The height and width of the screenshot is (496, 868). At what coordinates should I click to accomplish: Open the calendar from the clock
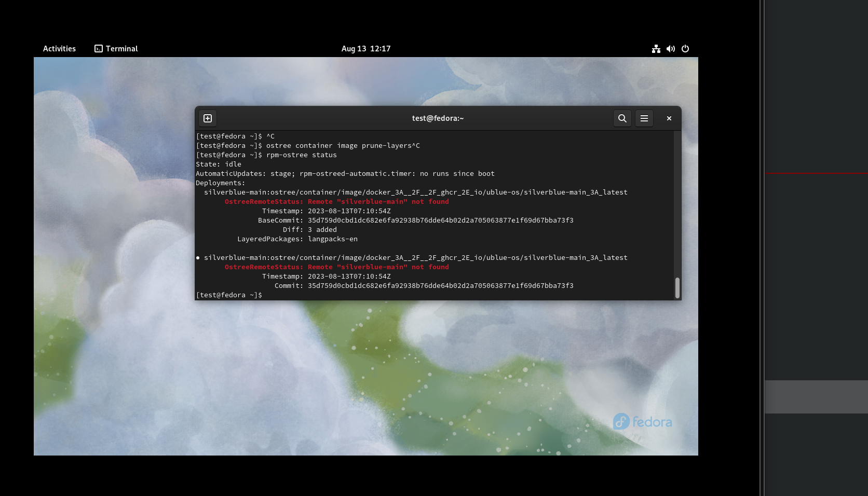[366, 48]
